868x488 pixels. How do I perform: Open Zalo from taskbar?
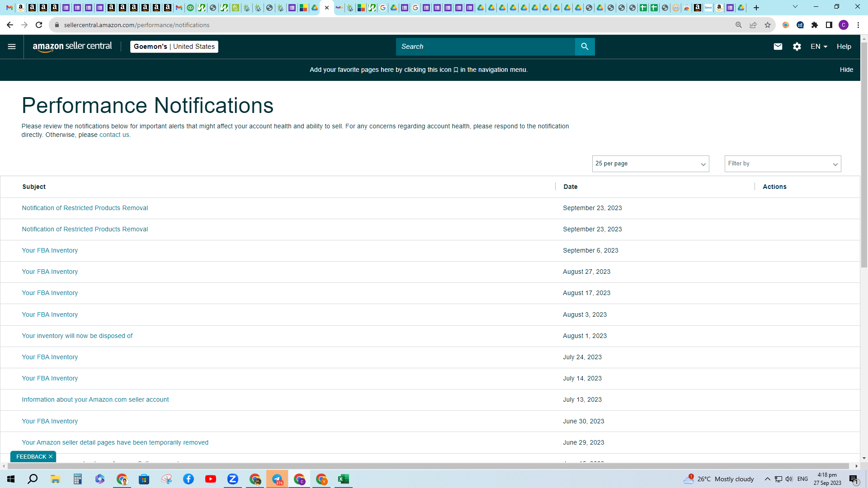coord(233,479)
